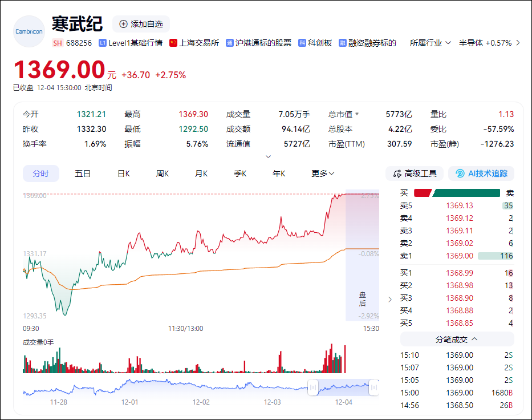532x420 pixels.
Task: Click 换手率 value 1.69%
Action: point(95,144)
